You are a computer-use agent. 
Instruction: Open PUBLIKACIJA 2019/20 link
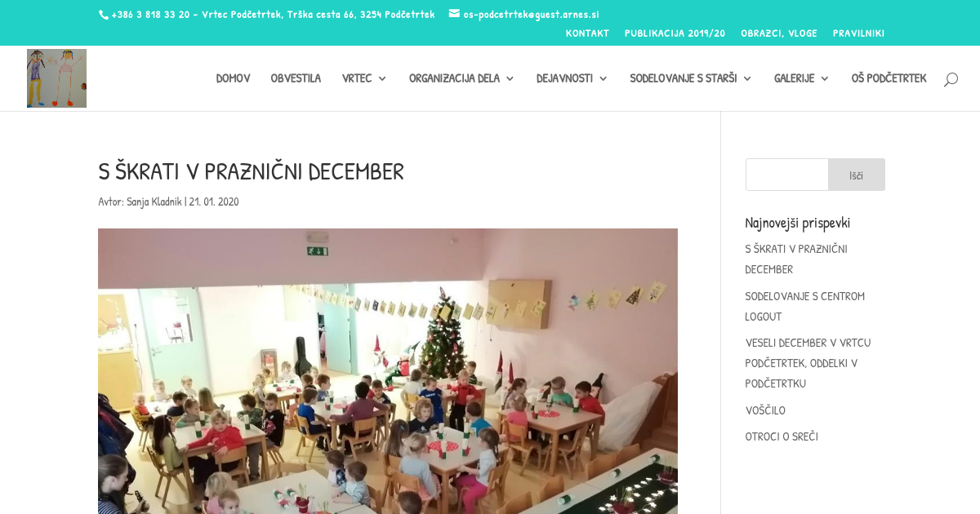coord(675,33)
